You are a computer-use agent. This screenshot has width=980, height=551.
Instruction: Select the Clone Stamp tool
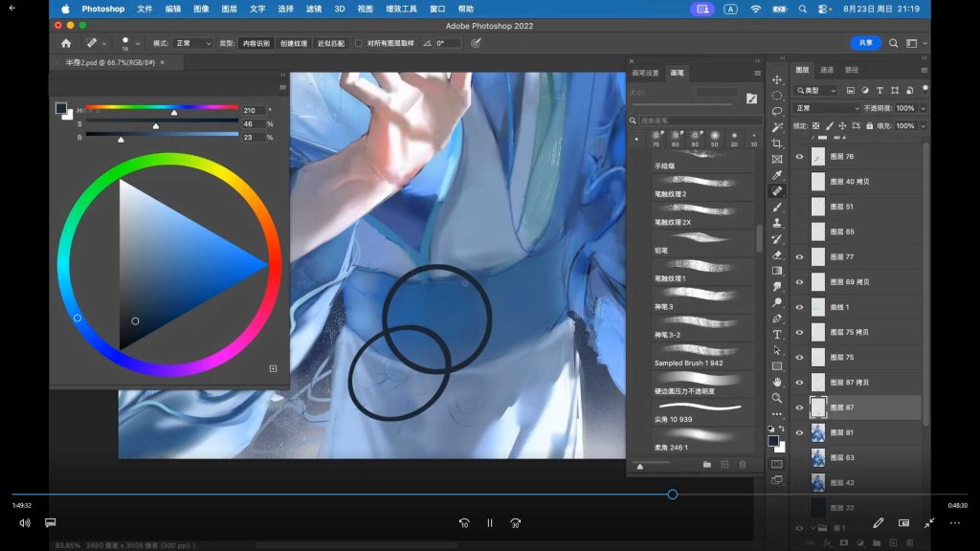[x=777, y=223]
